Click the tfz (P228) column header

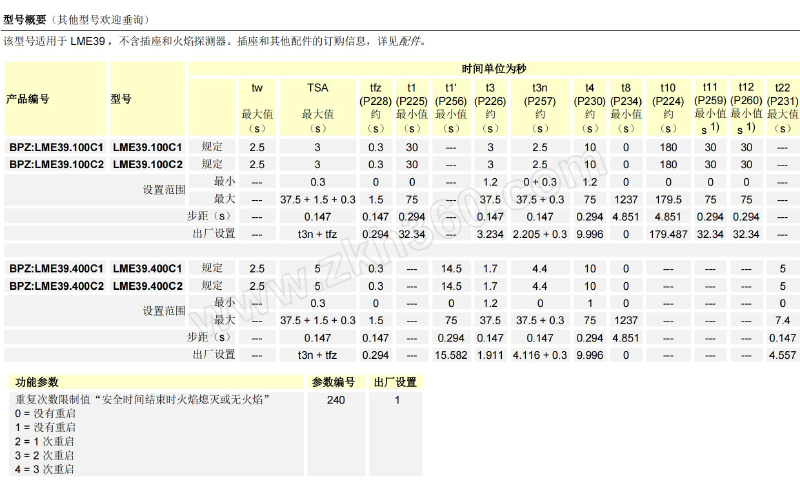pos(376,107)
